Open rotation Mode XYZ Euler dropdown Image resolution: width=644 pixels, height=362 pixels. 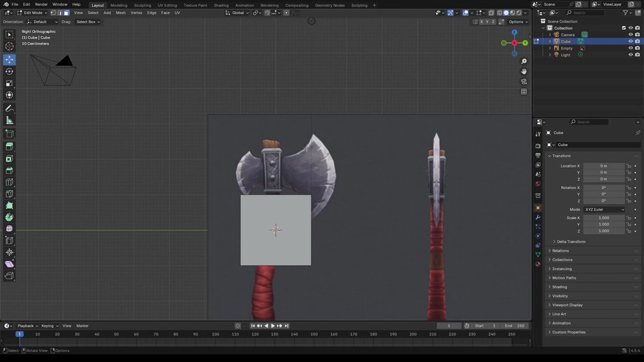tap(604, 209)
